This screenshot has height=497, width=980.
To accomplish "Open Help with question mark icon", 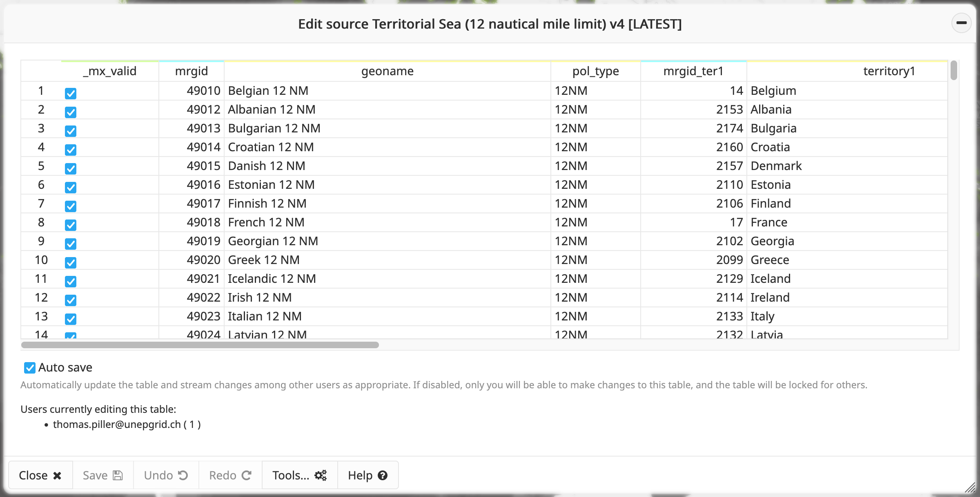I will point(367,475).
